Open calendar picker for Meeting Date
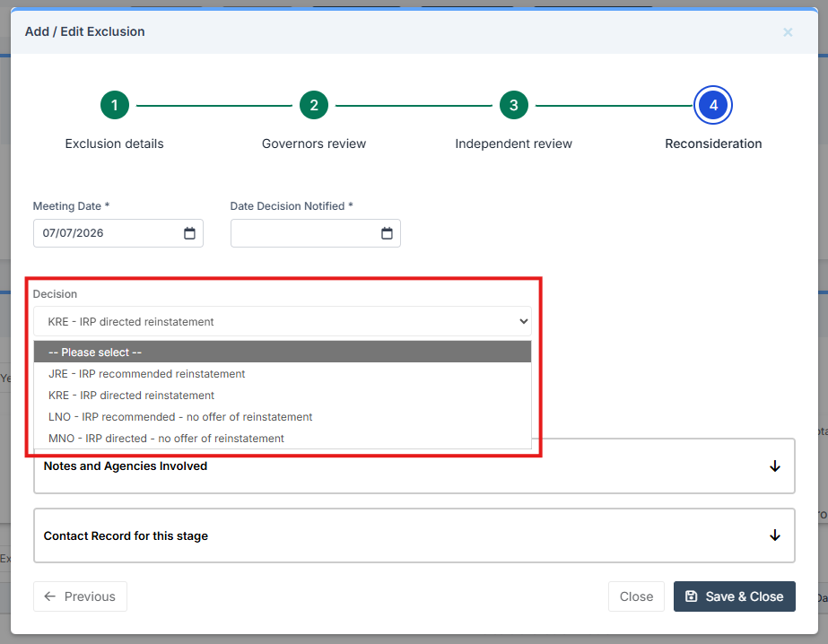 (189, 233)
